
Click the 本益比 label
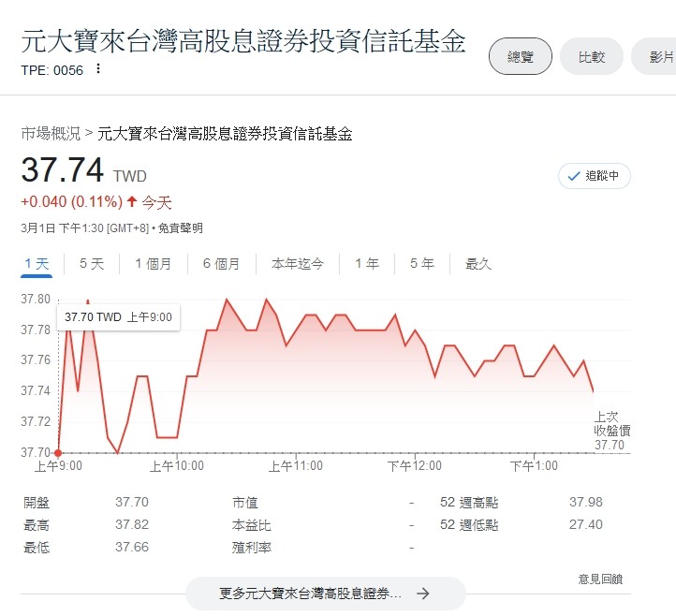point(251,525)
